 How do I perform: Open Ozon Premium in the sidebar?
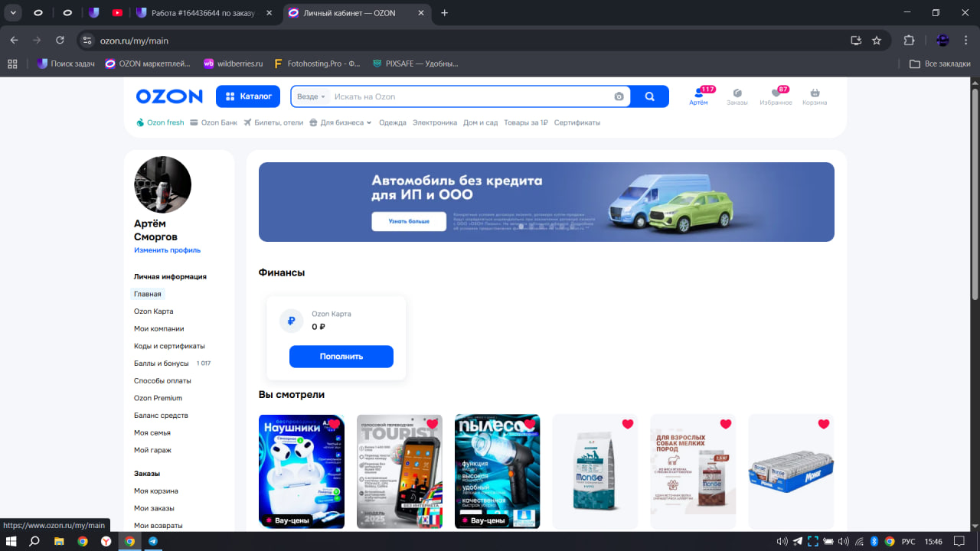(158, 398)
